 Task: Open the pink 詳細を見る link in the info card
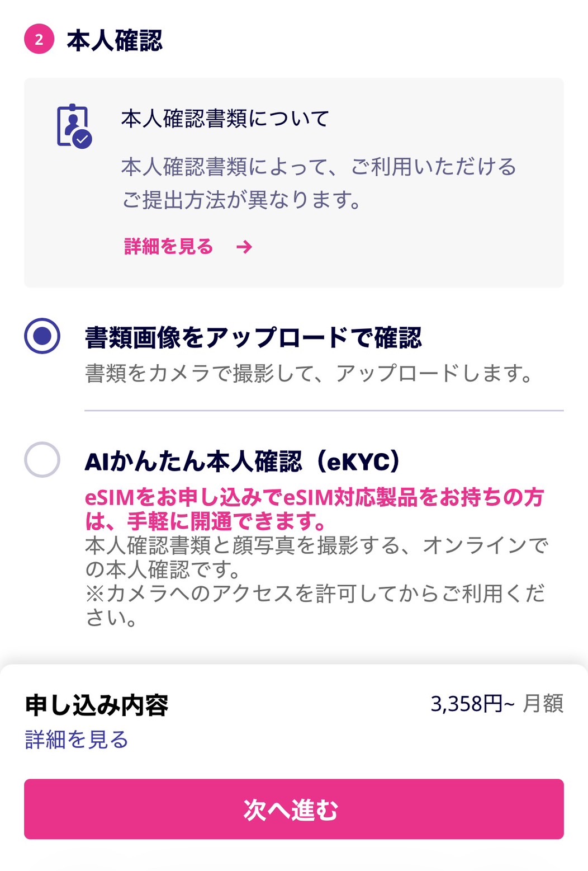click(x=169, y=247)
